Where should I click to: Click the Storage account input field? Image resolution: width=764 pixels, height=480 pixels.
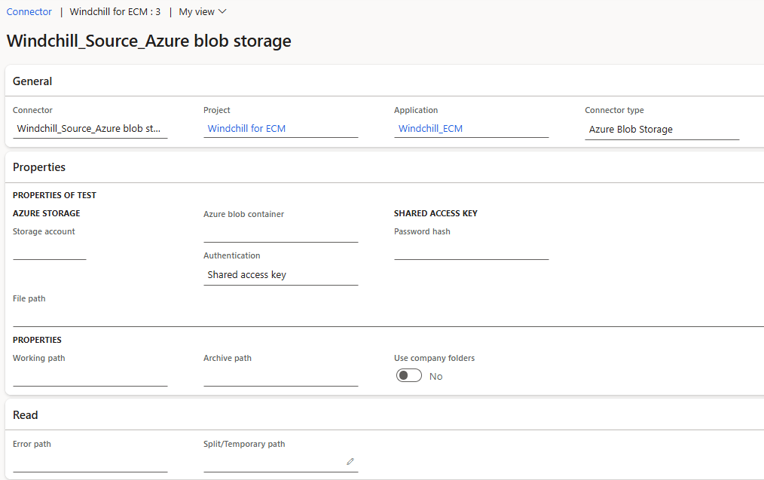point(50,250)
